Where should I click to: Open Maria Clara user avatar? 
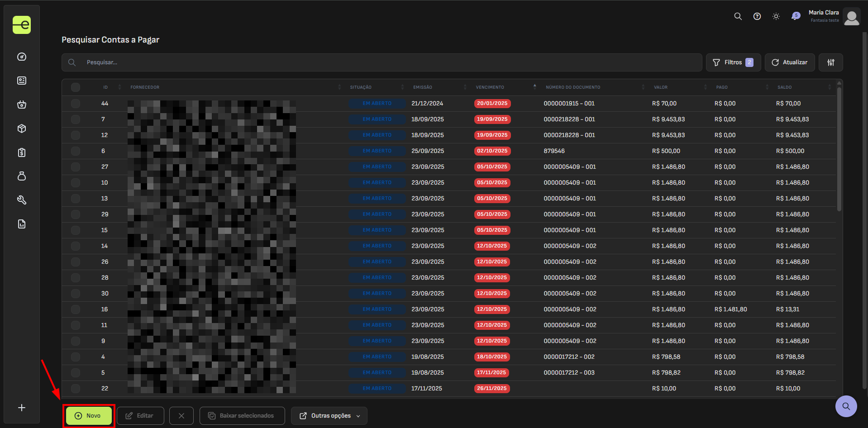click(x=852, y=17)
